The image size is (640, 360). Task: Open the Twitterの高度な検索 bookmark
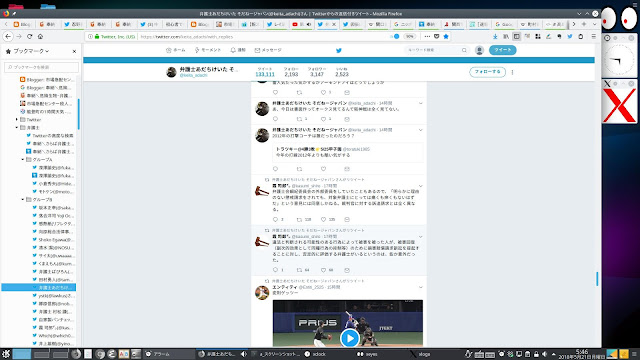(50, 136)
